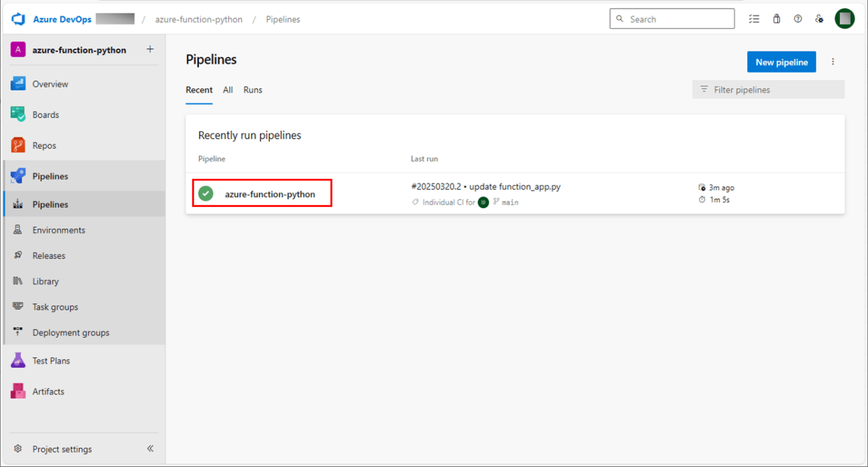The height and width of the screenshot is (467, 868).
Task: Click the New pipeline button
Action: pos(781,62)
